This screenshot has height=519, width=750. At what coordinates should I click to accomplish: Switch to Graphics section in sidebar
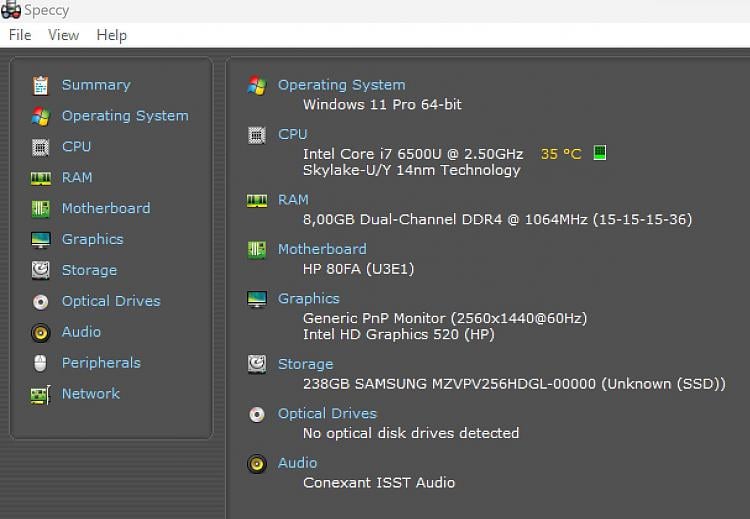(93, 240)
